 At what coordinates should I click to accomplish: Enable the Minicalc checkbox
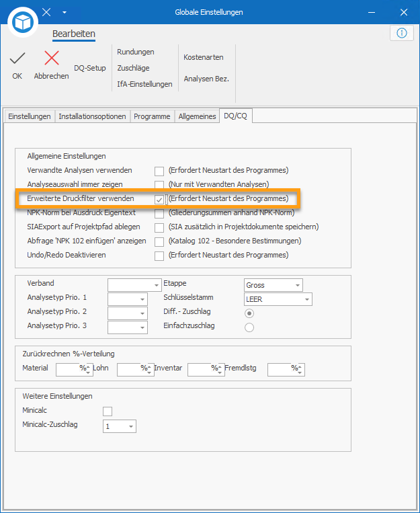[108, 411]
